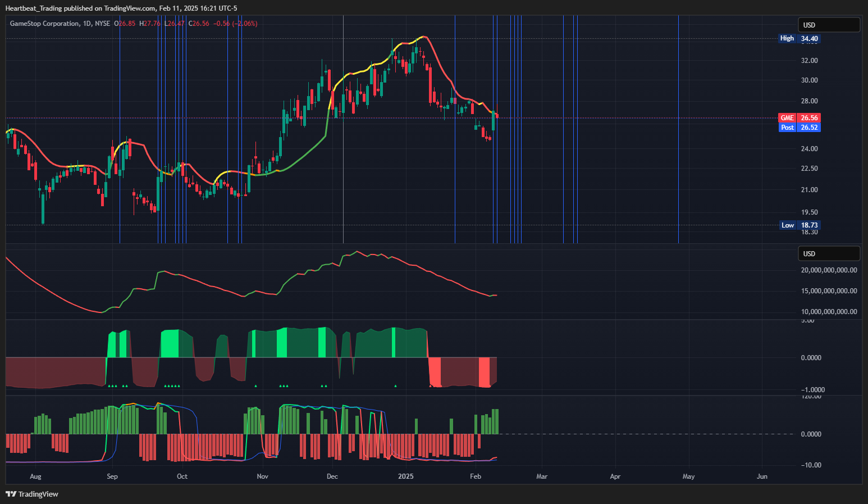Screen dimensions: 868x504
Task: Click the -10.00 scale label in the bottom pane
Action: (811, 465)
